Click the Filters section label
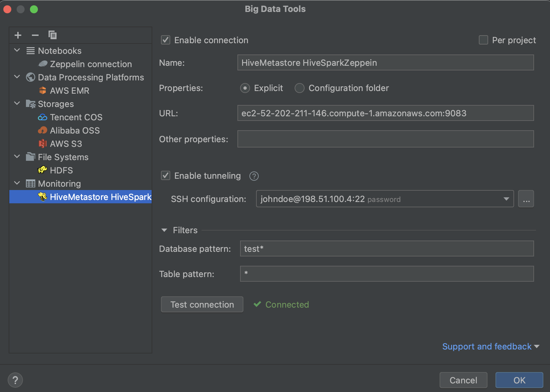Image resolution: width=550 pixels, height=392 pixels. coord(185,230)
